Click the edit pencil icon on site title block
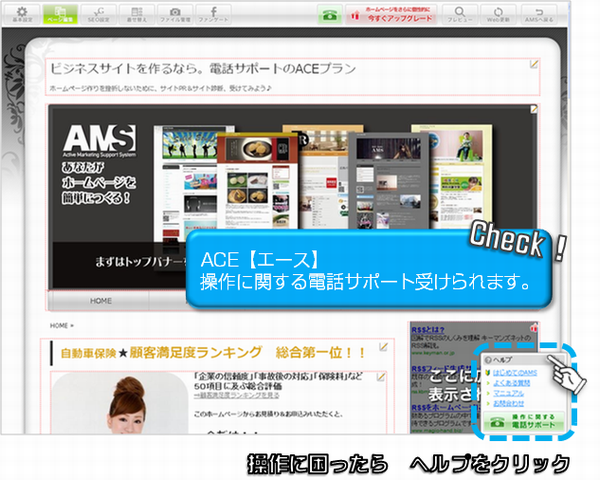This screenshot has width=600, height=480. (x=533, y=64)
